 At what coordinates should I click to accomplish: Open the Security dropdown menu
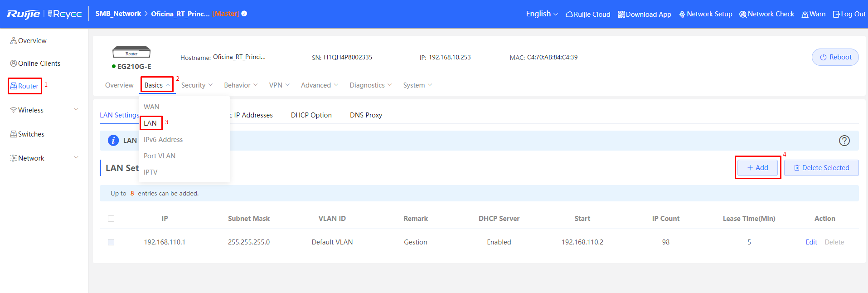point(197,85)
